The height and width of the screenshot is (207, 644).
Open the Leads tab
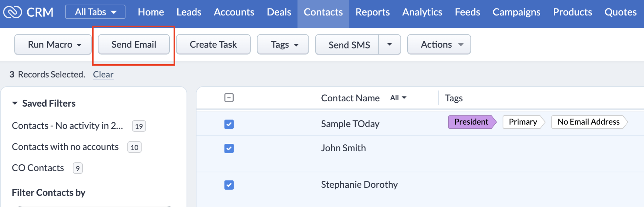(189, 12)
